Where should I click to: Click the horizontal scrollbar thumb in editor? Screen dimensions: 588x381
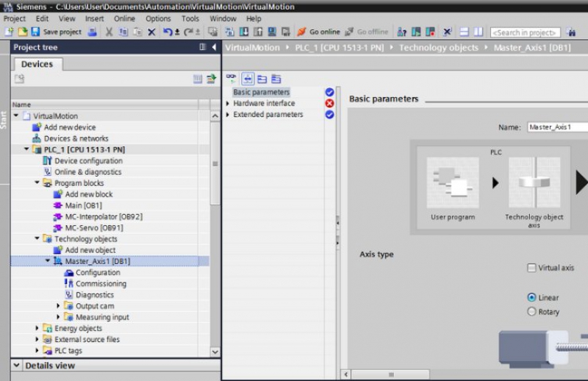[x=391, y=374]
